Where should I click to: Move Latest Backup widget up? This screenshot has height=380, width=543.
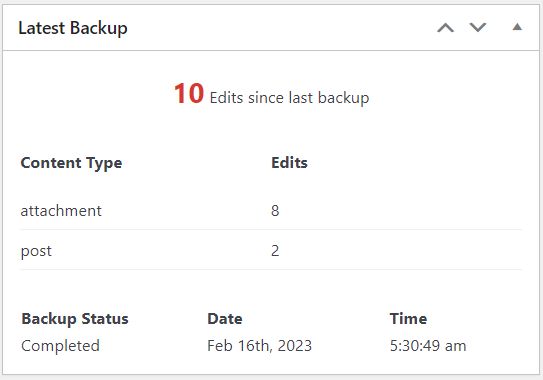[x=445, y=27]
